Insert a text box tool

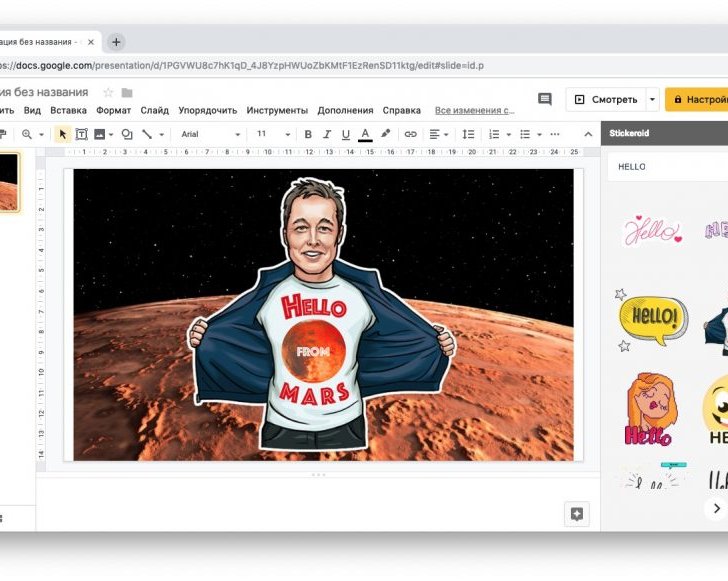pos(81,134)
